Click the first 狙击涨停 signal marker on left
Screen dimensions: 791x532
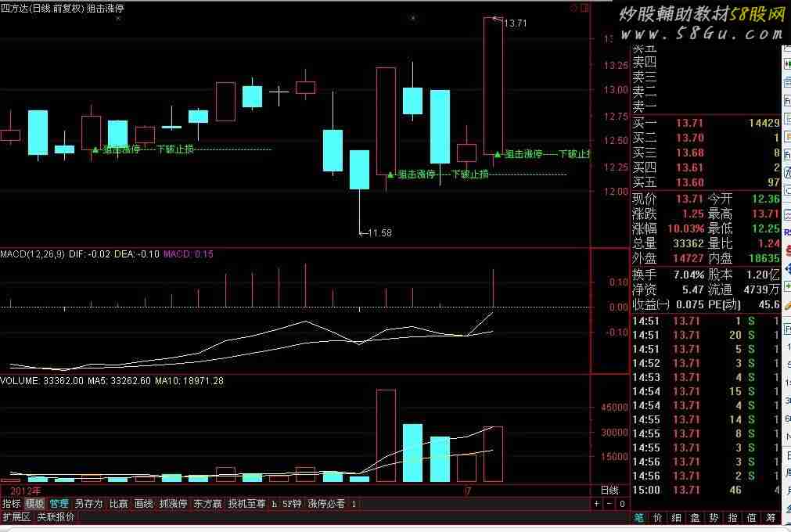point(116,149)
